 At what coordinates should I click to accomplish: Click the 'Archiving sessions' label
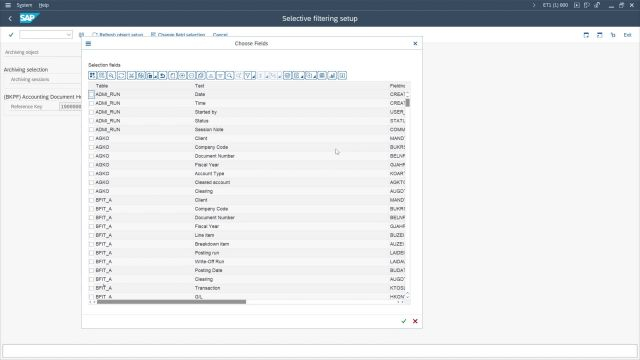(30, 80)
